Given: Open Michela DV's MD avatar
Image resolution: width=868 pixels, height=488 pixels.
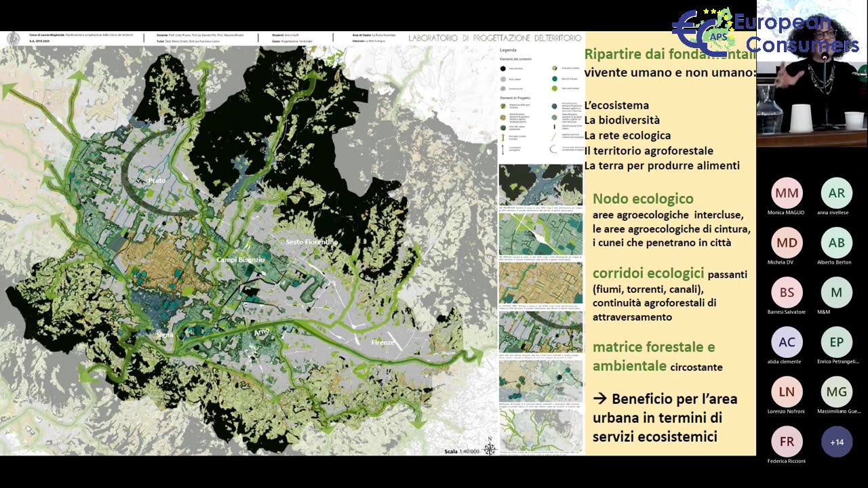Looking at the screenshot, I should pos(787,243).
